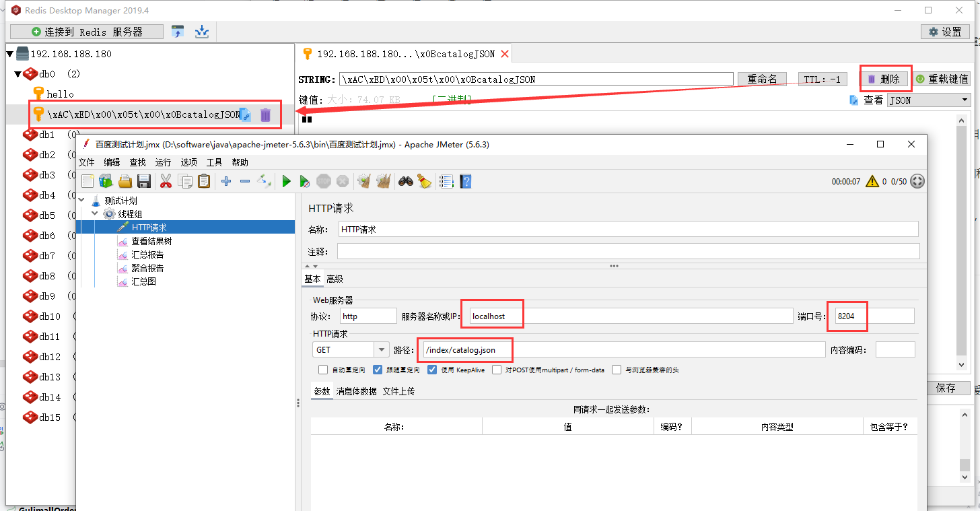980x511 pixels.
Task: Click the binoculars Search icon
Action: tap(405, 181)
